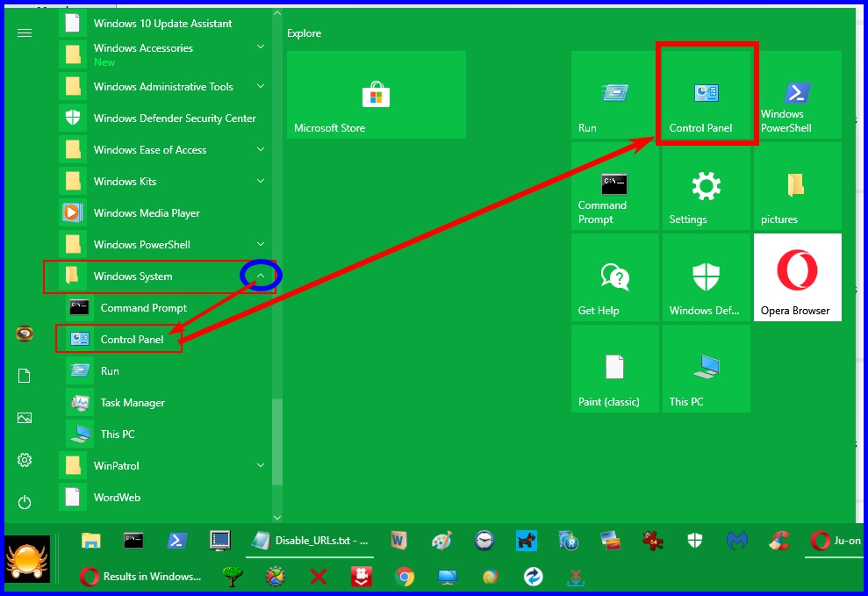This screenshot has width=868, height=596.
Task: Open the Settings gear tile
Action: pyautogui.click(x=707, y=186)
